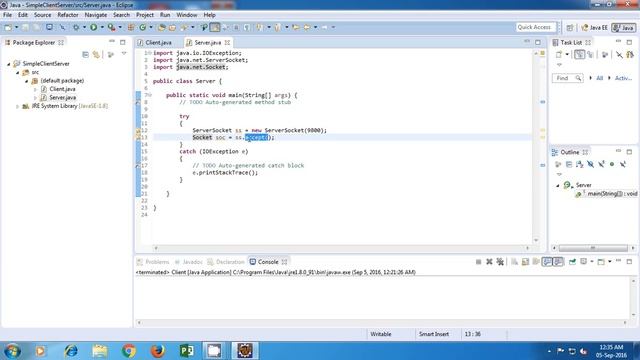Toggle Sort alphabetically in Outline
Image resolution: width=640 pixels, height=360 pixels.
(580, 164)
